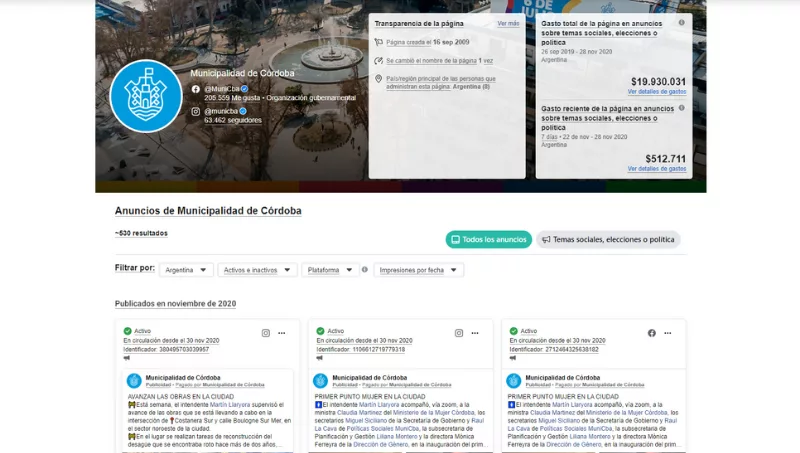The height and width of the screenshot is (453, 800).
Task: Switch to Temas sociales, elecciones o política tab
Action: [608, 240]
